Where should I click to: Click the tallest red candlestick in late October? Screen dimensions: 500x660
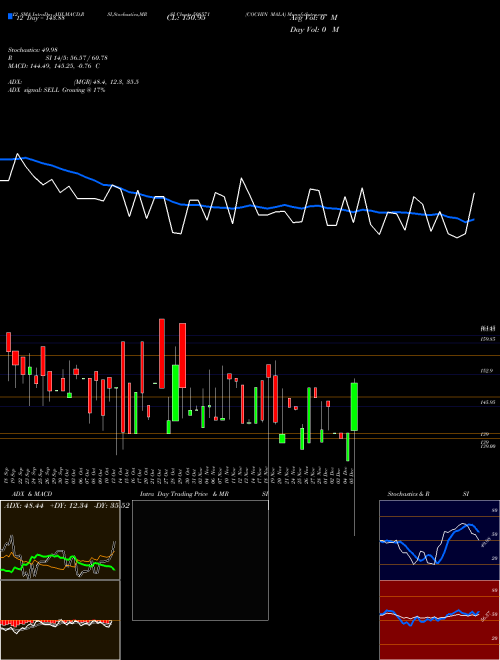click(162, 354)
